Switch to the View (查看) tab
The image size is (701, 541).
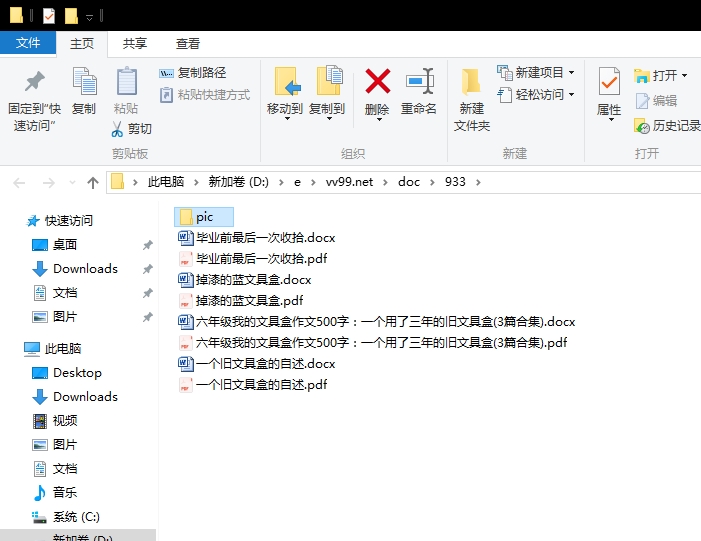(x=188, y=43)
